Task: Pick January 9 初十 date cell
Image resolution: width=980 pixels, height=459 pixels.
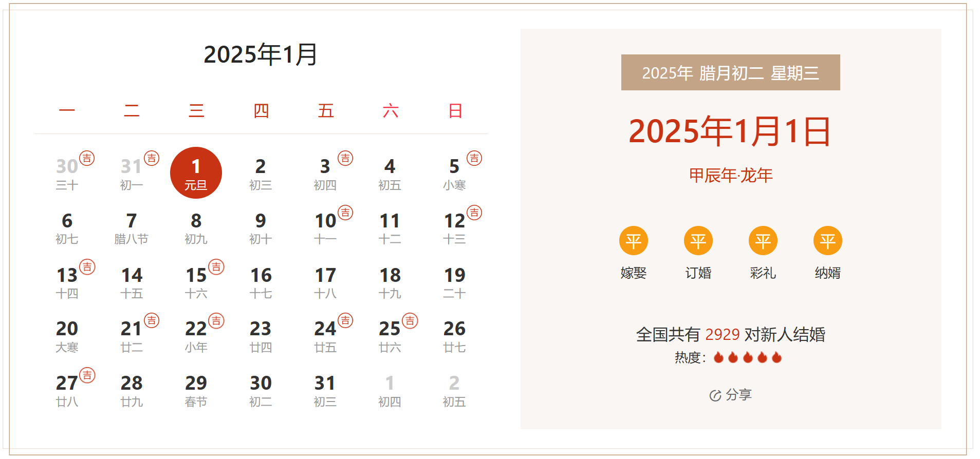Action: click(261, 228)
